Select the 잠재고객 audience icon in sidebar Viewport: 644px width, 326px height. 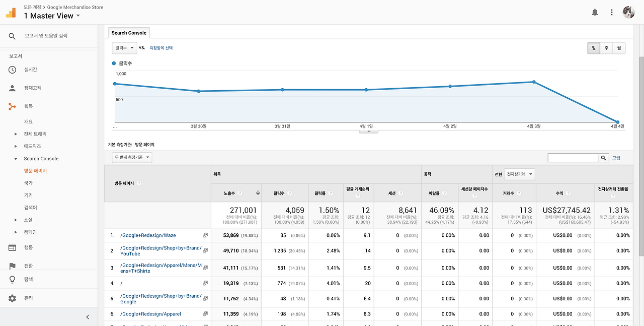pos(11,88)
